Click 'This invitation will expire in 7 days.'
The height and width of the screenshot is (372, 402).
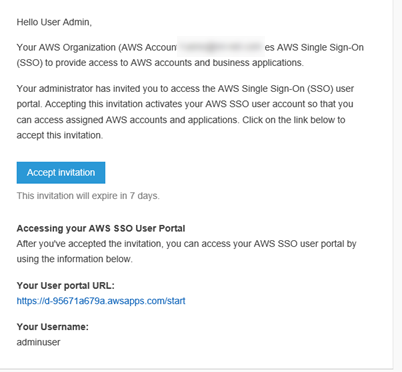pos(88,196)
